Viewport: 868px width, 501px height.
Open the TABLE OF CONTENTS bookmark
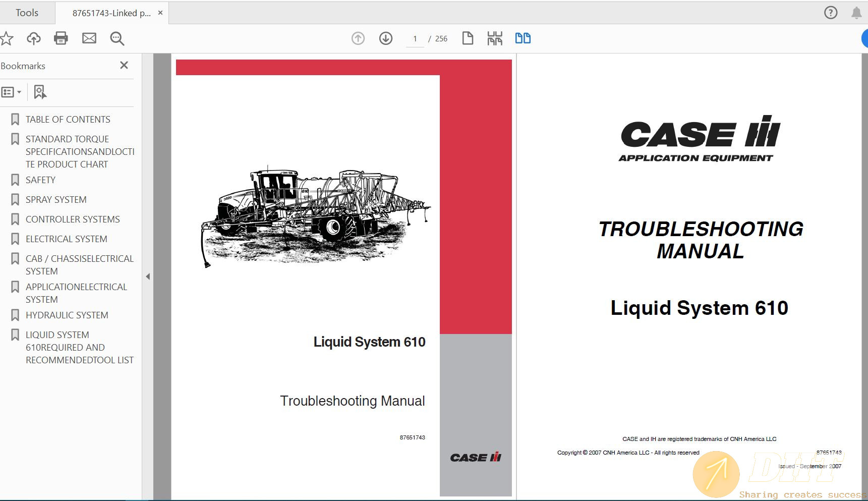[68, 119]
